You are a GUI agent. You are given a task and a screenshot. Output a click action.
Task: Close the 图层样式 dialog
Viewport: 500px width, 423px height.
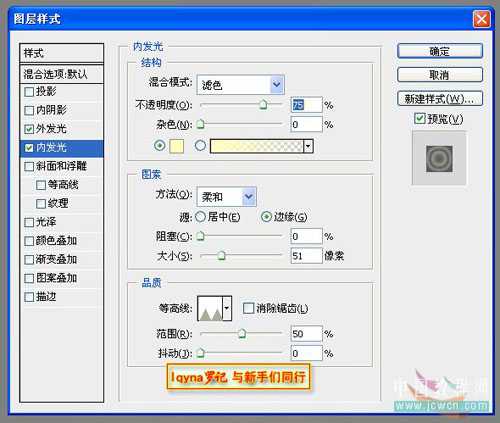tap(482, 19)
